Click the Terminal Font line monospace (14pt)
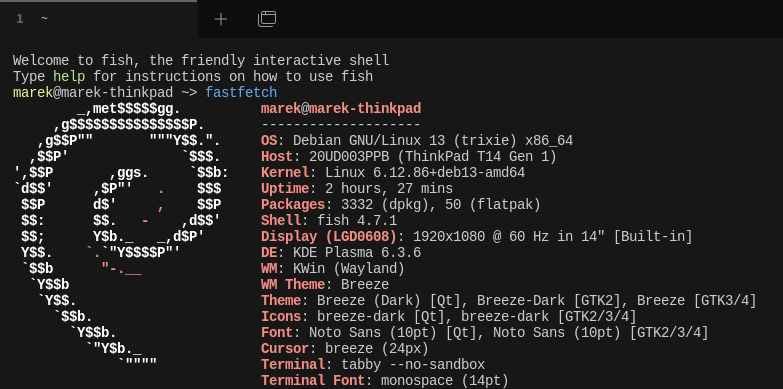Viewport: 783px width, 389px height. 385,381
